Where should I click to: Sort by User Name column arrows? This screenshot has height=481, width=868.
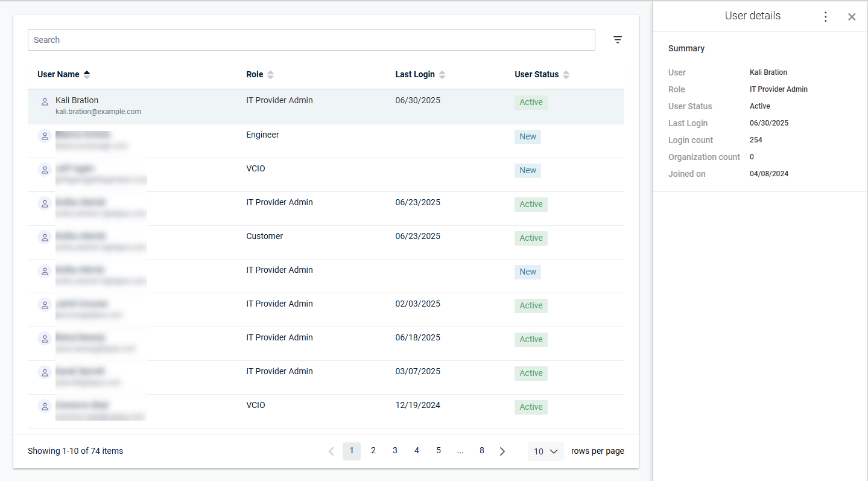87,74
